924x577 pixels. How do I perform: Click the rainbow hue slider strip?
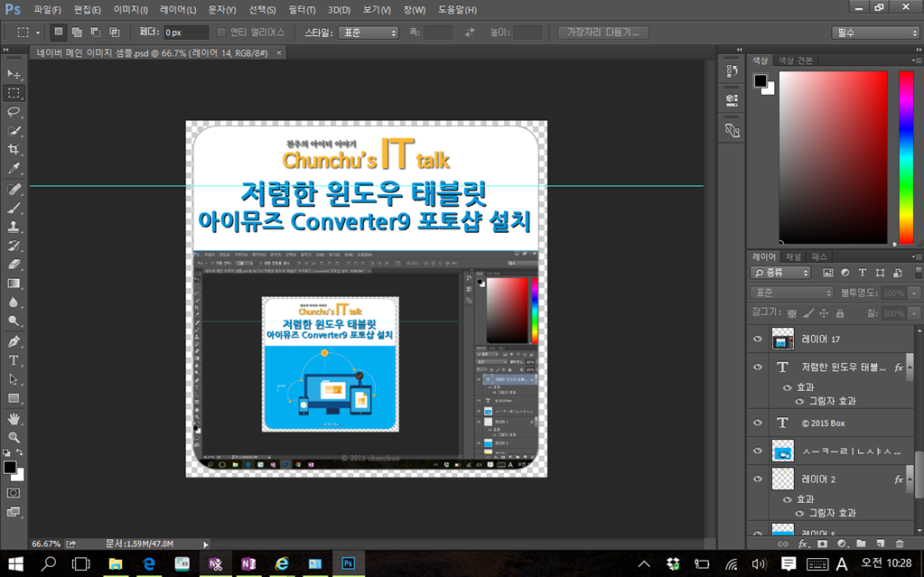pos(906,157)
